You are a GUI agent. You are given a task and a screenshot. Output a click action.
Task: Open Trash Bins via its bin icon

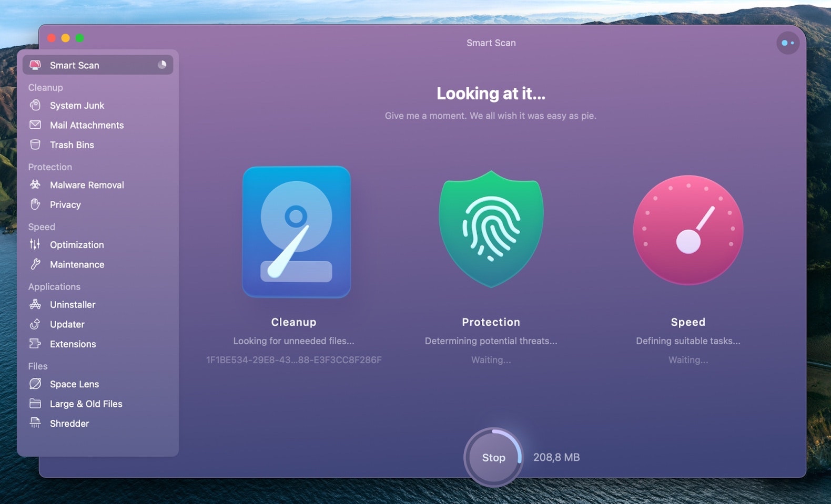tap(35, 145)
